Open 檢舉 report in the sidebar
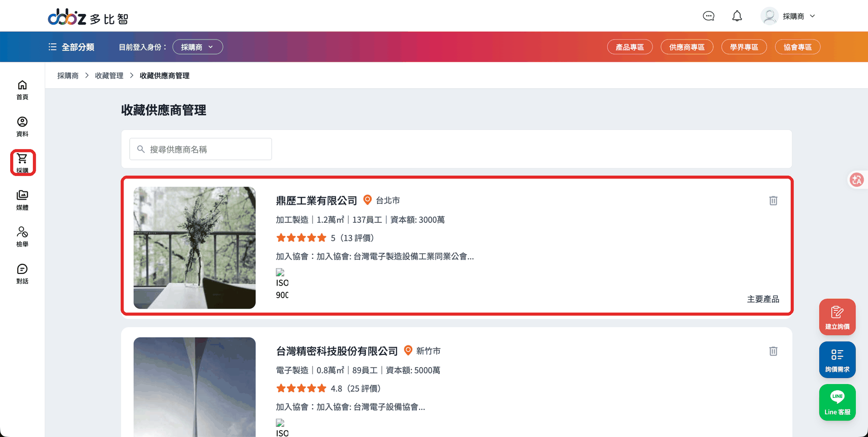This screenshot has height=437, width=868. coord(22,237)
